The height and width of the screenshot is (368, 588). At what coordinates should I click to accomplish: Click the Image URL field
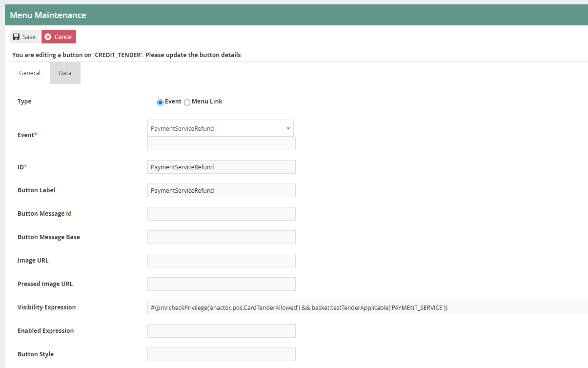(x=221, y=260)
